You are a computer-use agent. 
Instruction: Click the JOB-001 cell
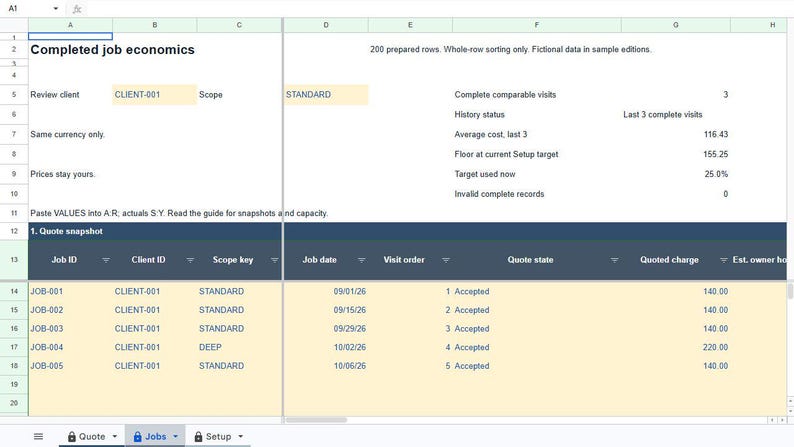pyautogui.click(x=70, y=292)
